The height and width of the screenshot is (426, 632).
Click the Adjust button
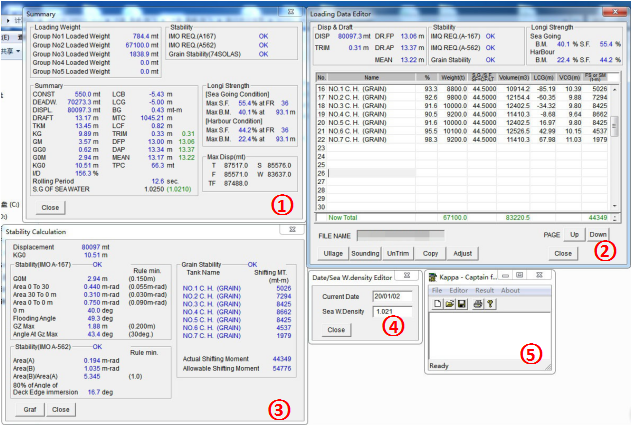[x=462, y=254]
